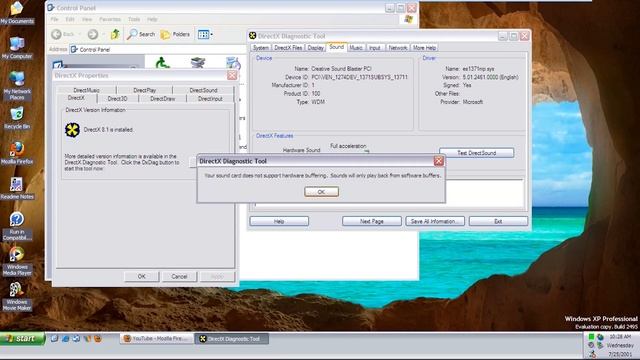Click the Back button in Control Panel
Viewport: 640px width, 360px height.
point(63,34)
